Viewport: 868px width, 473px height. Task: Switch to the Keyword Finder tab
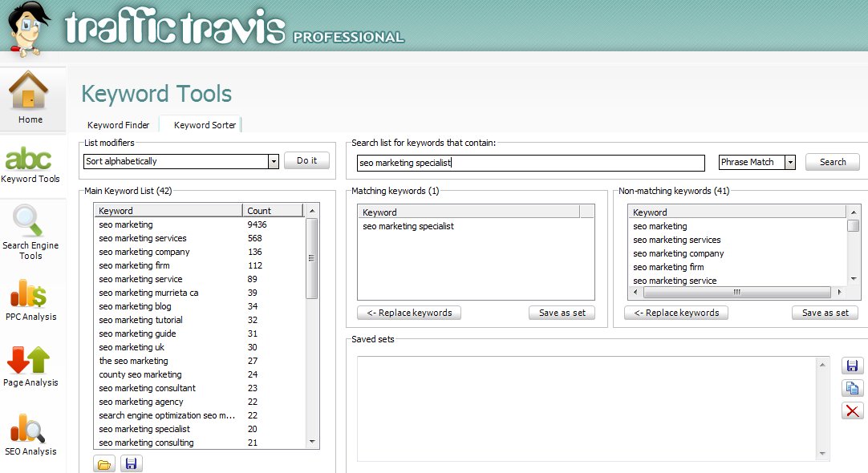[x=118, y=125]
